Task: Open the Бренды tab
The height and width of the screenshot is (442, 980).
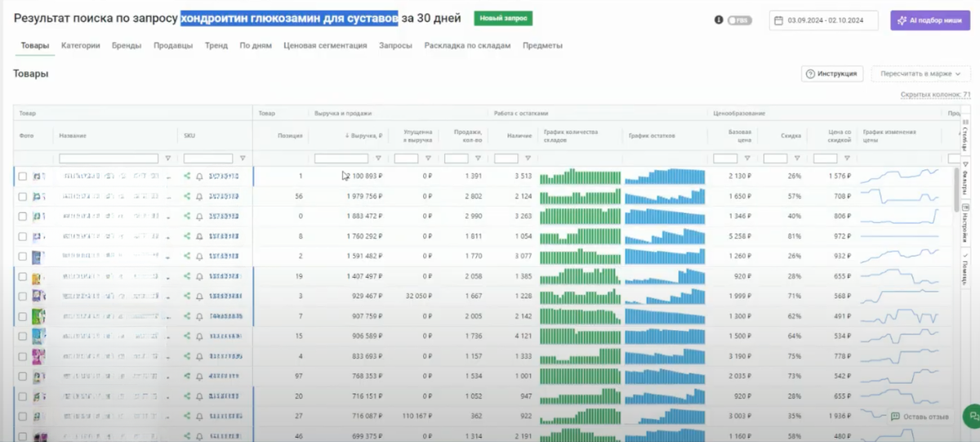Action: point(127,46)
